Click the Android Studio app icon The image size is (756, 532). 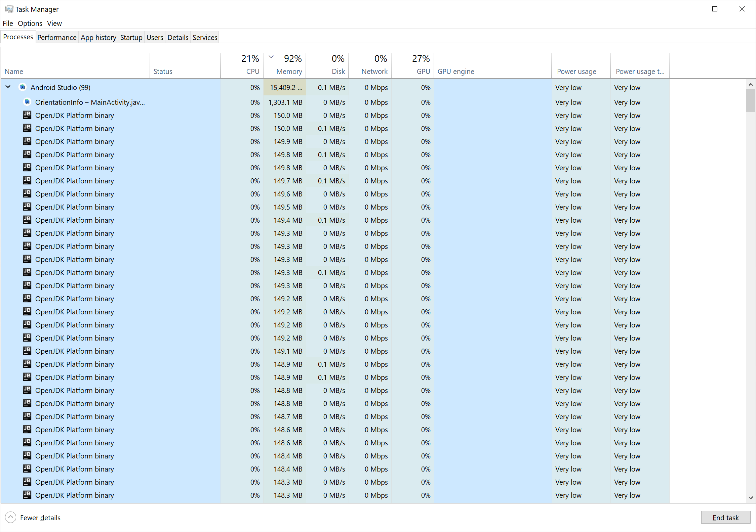(x=23, y=87)
